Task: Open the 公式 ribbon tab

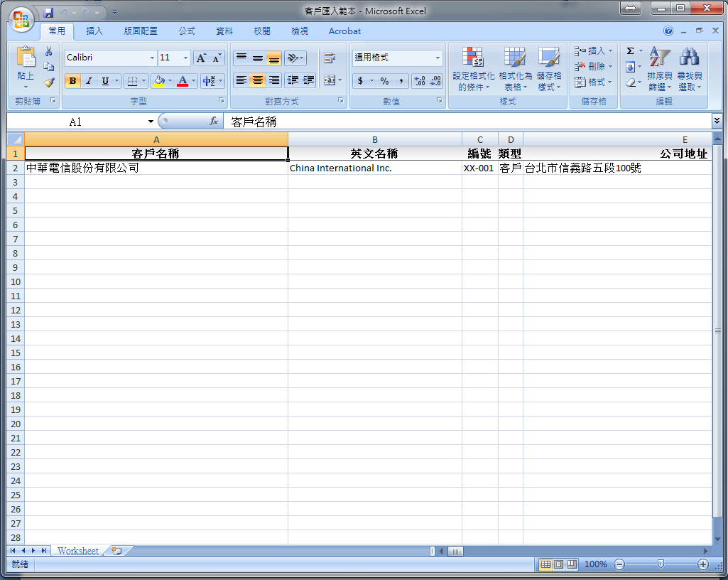Action: click(187, 31)
